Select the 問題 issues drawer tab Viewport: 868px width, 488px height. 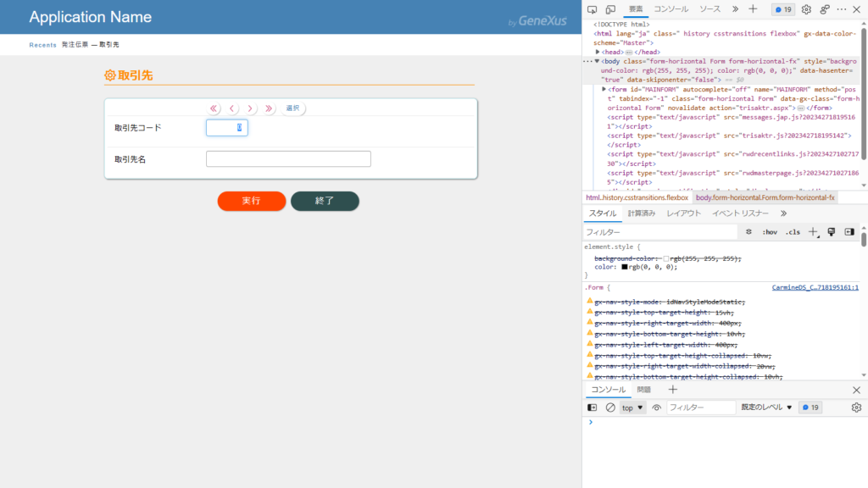[644, 390]
